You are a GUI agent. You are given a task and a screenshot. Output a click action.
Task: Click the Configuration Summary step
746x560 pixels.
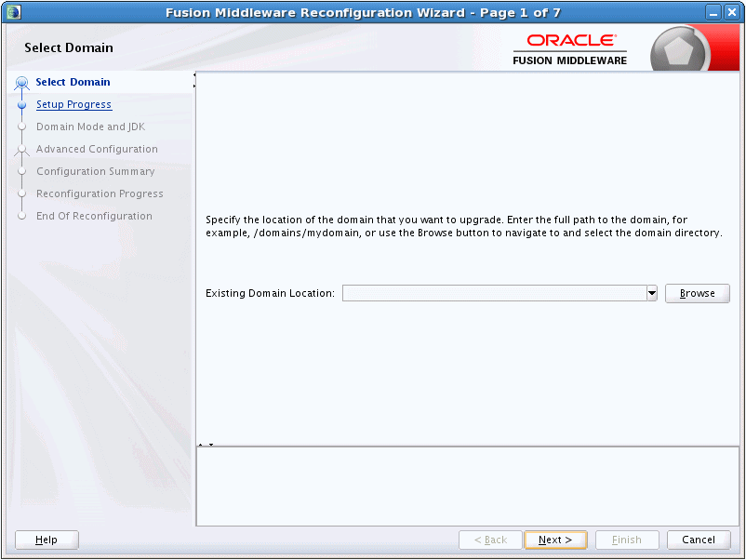pos(96,171)
